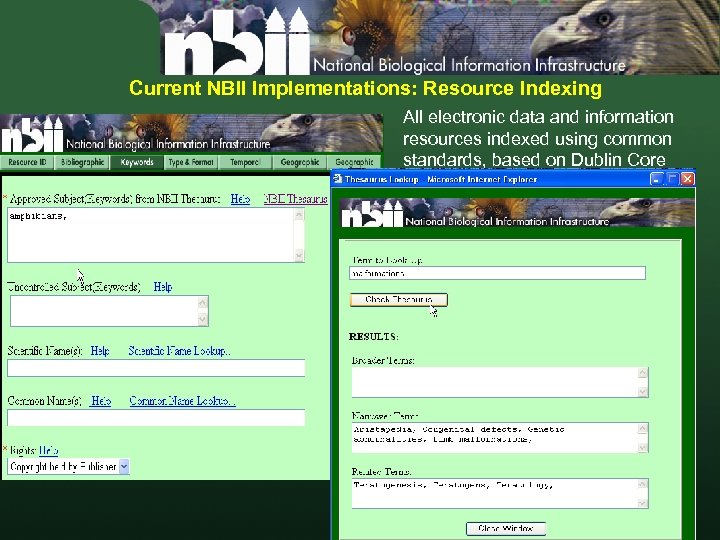Click the NBII logo in Thesaurus Lookup window

pos(371,214)
